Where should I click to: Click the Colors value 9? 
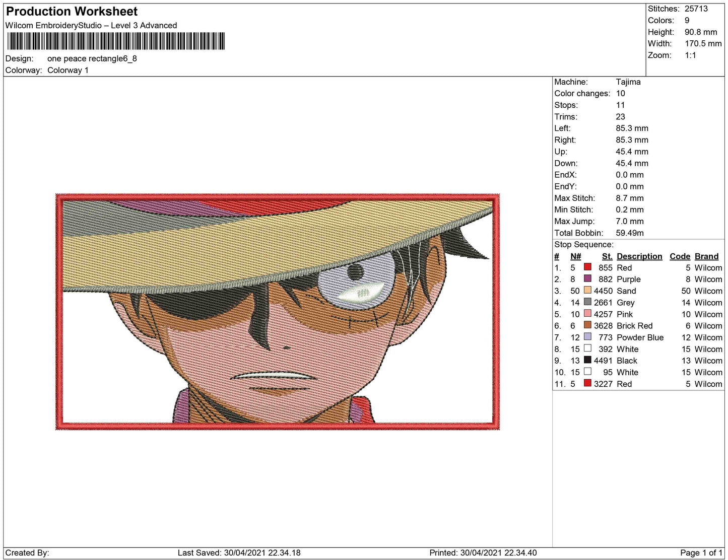(x=687, y=20)
